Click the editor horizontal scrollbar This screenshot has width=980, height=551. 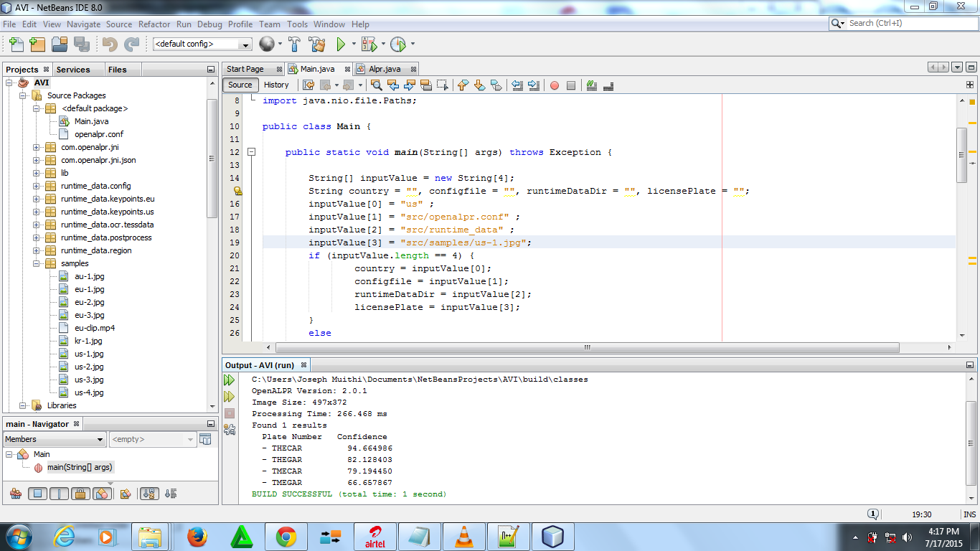(588, 347)
